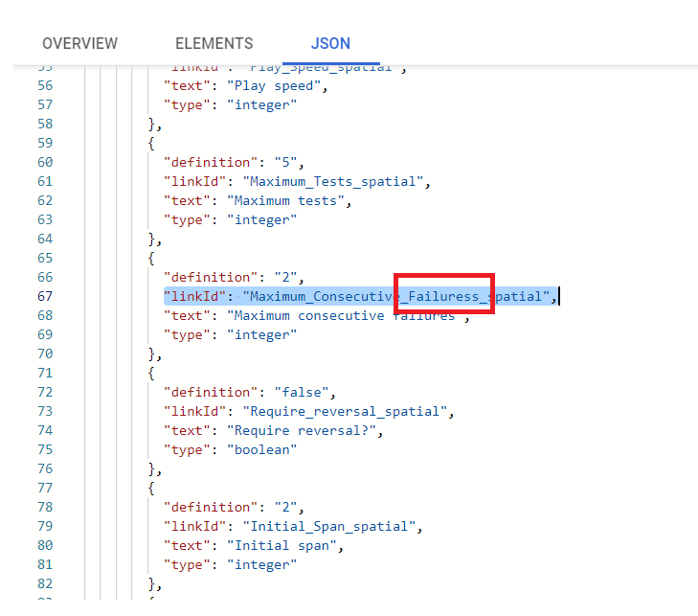Click "type": "integer" on line 81
Image resolution: width=698 pixels, height=616 pixels.
(230, 565)
